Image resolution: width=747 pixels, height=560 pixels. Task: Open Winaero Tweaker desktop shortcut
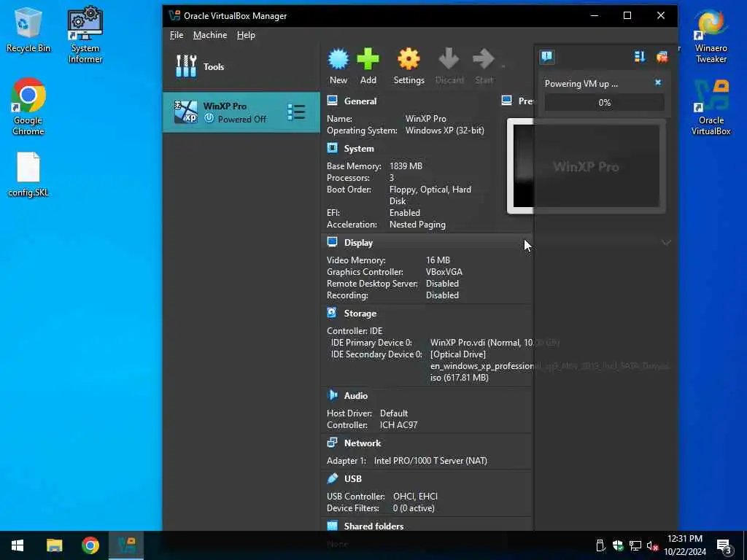711,35
